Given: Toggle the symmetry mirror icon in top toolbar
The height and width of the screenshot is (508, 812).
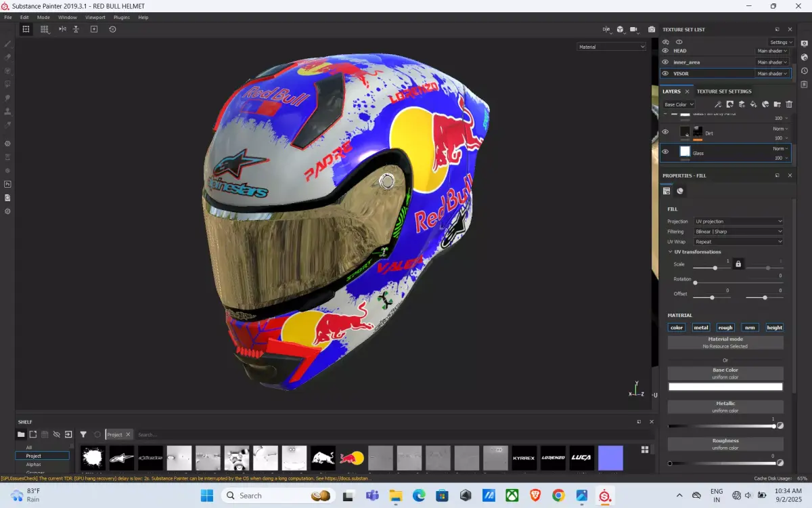Looking at the screenshot, I should [62, 29].
